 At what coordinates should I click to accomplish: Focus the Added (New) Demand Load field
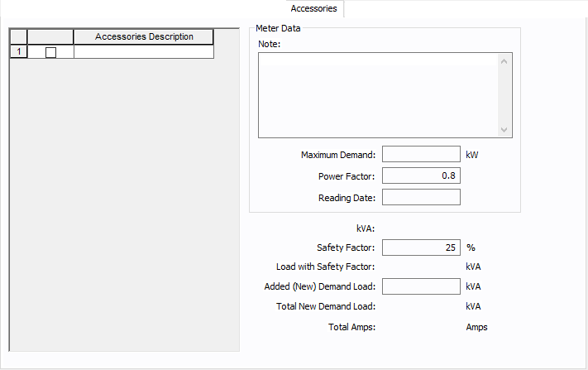(x=420, y=286)
